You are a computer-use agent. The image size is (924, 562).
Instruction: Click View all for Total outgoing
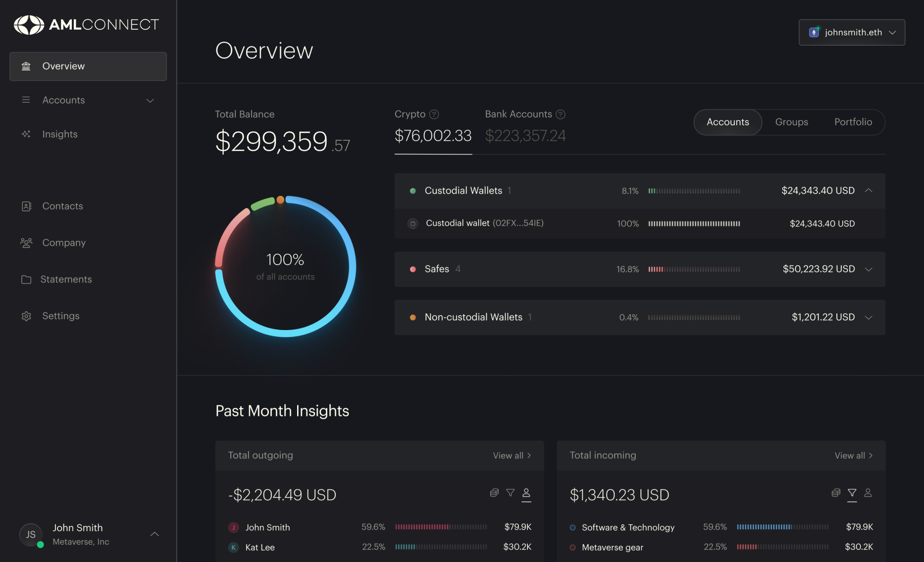pos(512,455)
